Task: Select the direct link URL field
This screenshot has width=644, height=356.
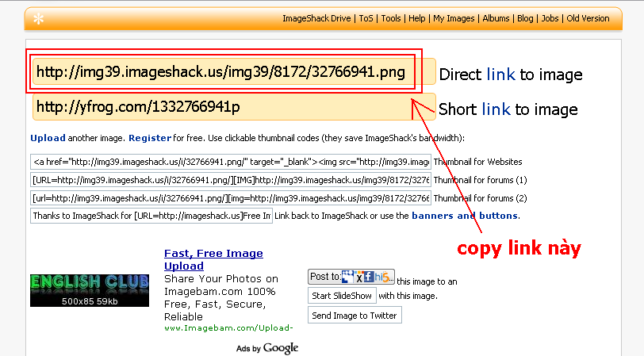Action: tap(222, 73)
